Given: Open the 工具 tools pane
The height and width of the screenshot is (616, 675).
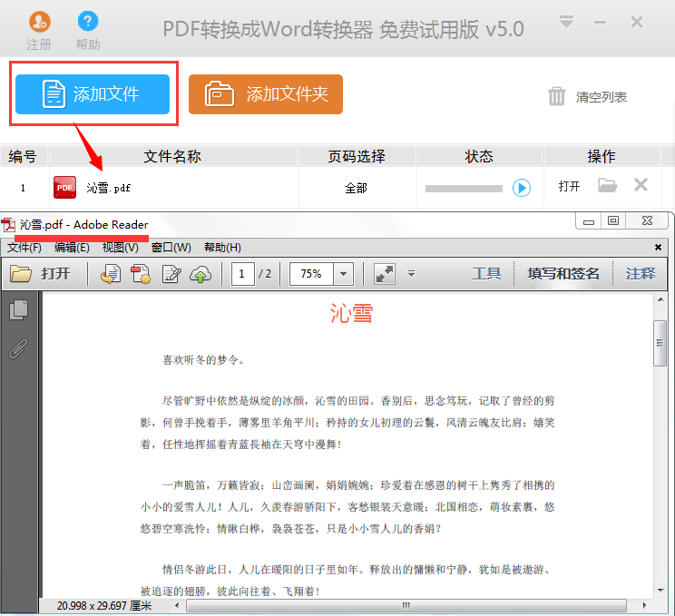Looking at the screenshot, I should click(x=486, y=273).
